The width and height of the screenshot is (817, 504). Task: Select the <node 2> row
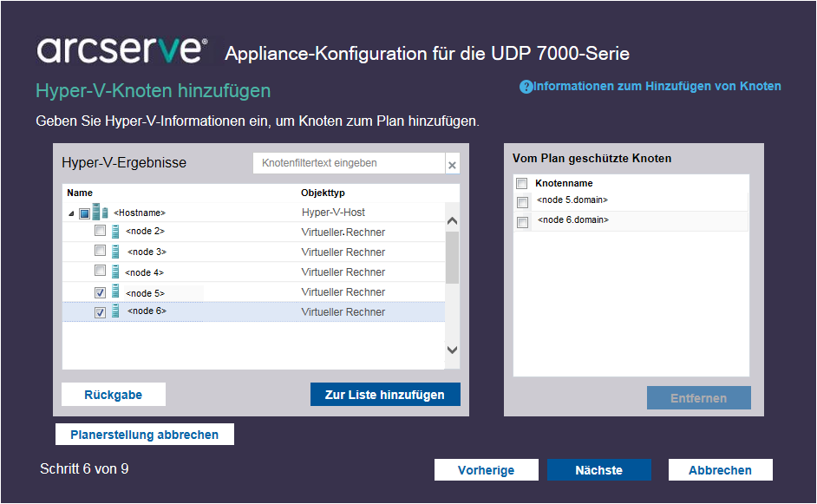254,232
